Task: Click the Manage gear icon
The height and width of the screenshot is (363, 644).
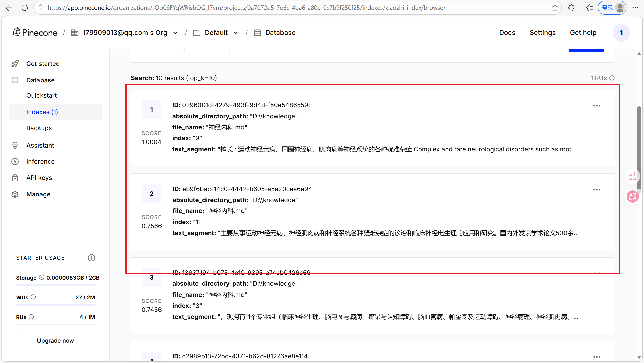Action: (x=15, y=194)
